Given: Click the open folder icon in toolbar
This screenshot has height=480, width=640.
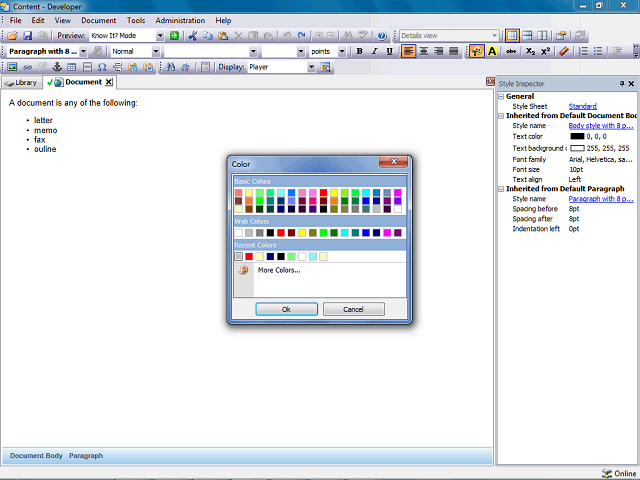Looking at the screenshot, I should pyautogui.click(x=12, y=36).
